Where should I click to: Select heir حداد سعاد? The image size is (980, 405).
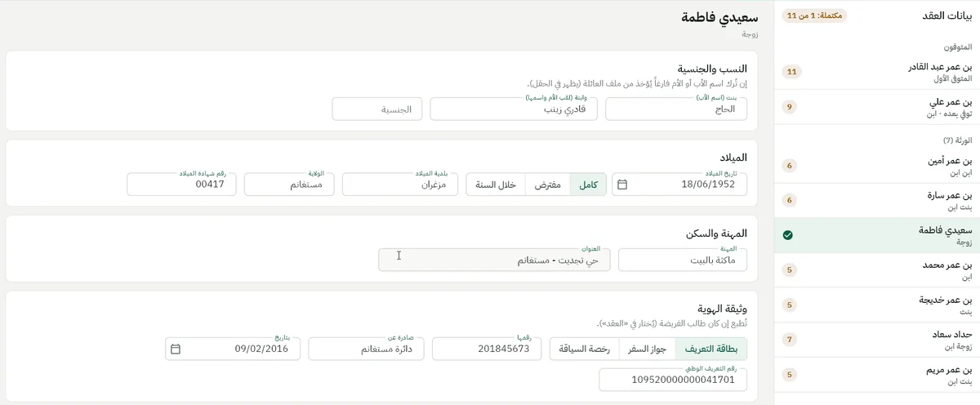pyautogui.click(x=877, y=340)
